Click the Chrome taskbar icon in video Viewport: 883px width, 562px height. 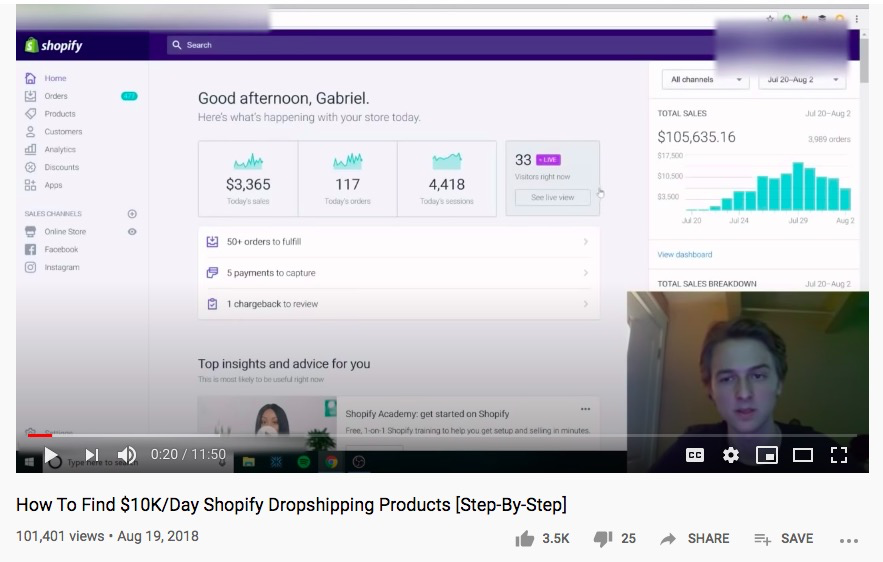[x=331, y=462]
